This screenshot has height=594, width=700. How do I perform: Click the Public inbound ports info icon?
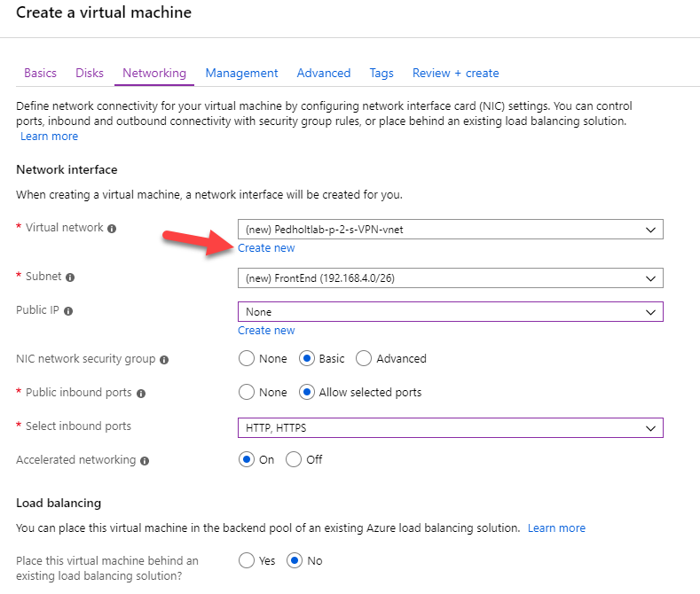point(141,394)
